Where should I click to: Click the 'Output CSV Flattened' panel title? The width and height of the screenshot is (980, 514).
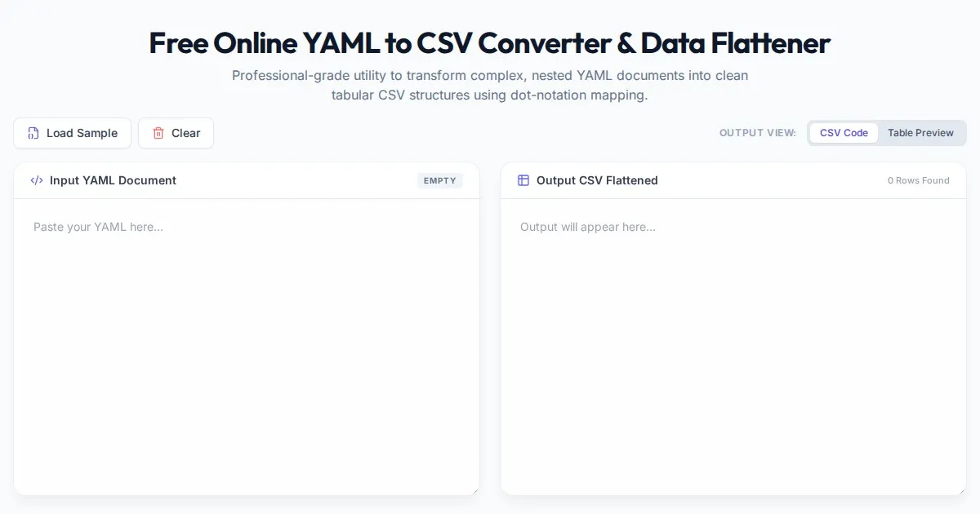[597, 180]
